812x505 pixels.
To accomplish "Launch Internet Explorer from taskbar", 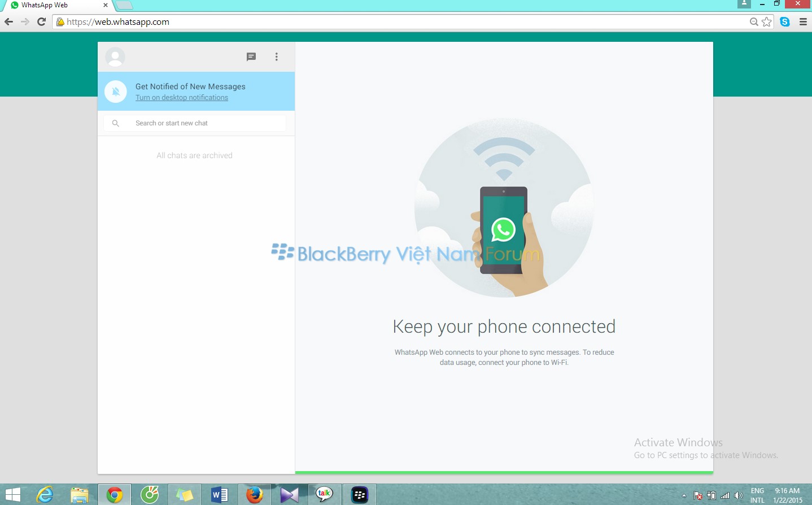I will click(x=45, y=495).
